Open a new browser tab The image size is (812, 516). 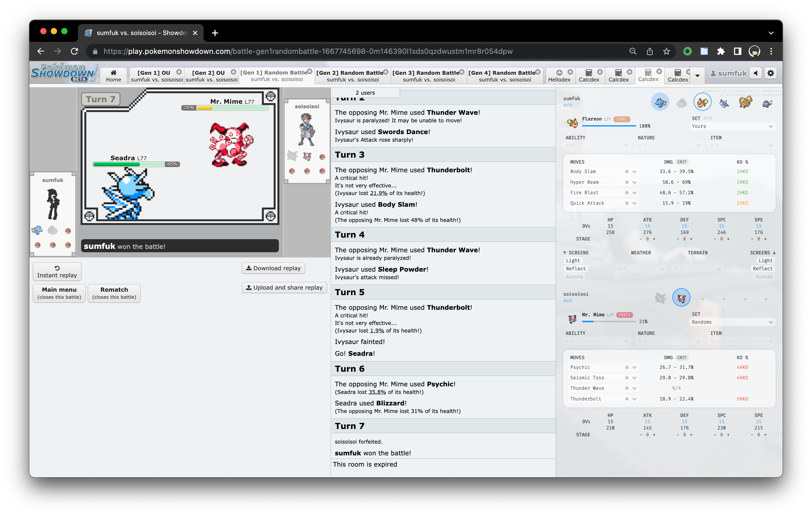point(215,33)
